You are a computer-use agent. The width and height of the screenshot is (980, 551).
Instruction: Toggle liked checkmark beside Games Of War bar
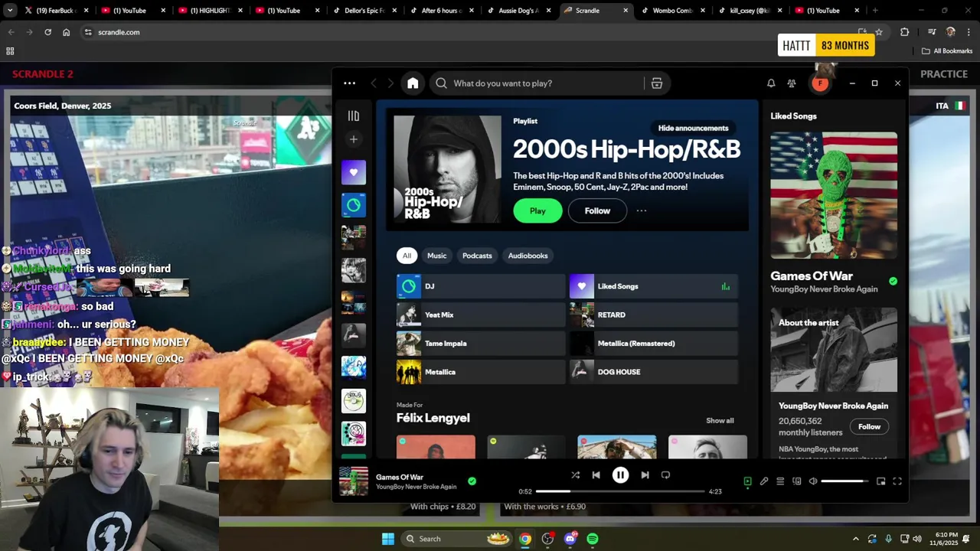point(472,481)
